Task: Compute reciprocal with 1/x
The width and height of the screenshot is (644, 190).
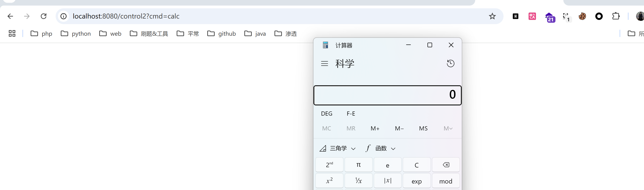Action: tap(358, 181)
